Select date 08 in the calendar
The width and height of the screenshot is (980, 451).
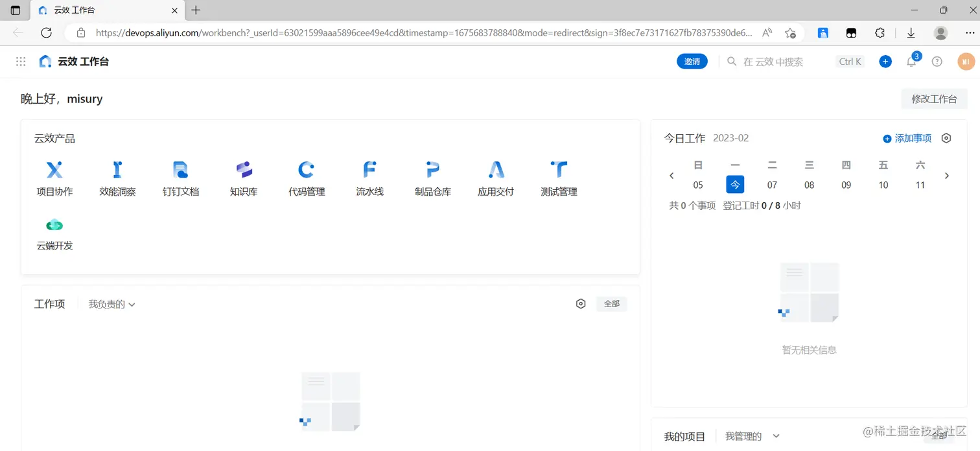(809, 185)
